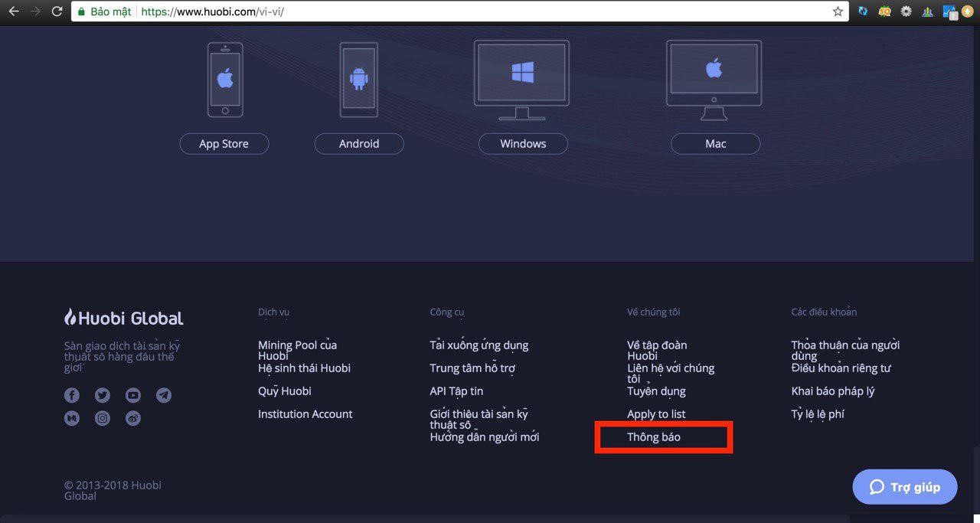Viewport: 980px width, 523px height.
Task: Open the Mining Pool của Huobi link
Action: click(x=297, y=351)
